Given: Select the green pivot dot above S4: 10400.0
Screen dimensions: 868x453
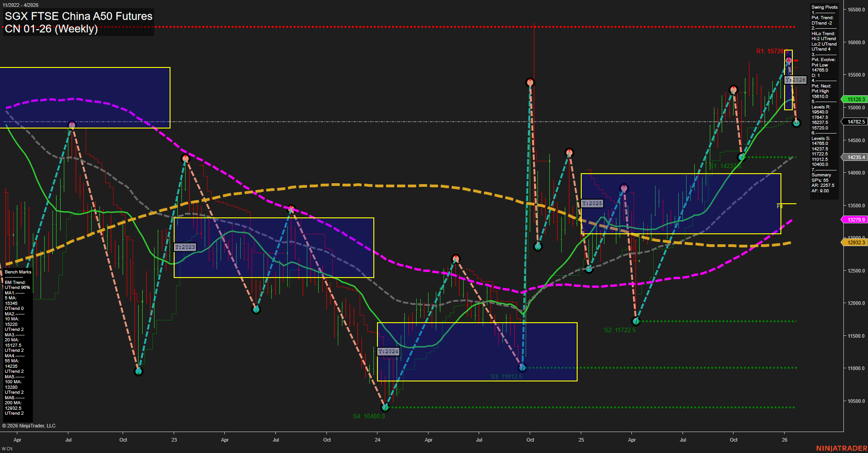Looking at the screenshot, I should click(x=385, y=407).
